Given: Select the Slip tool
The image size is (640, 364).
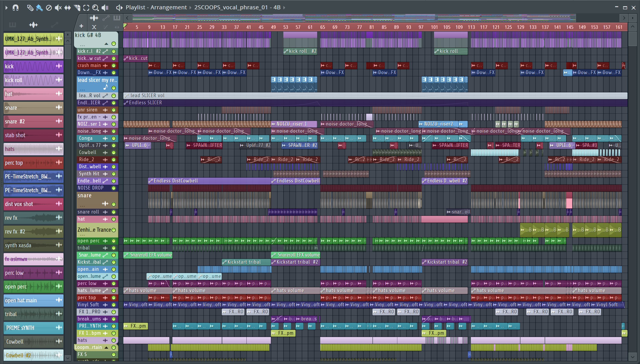Looking at the screenshot, I should click(x=68, y=8).
